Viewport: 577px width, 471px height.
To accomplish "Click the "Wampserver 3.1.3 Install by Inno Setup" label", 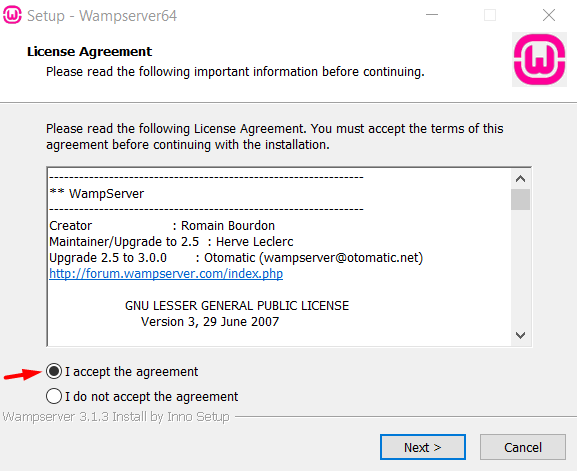I will pyautogui.click(x=116, y=417).
